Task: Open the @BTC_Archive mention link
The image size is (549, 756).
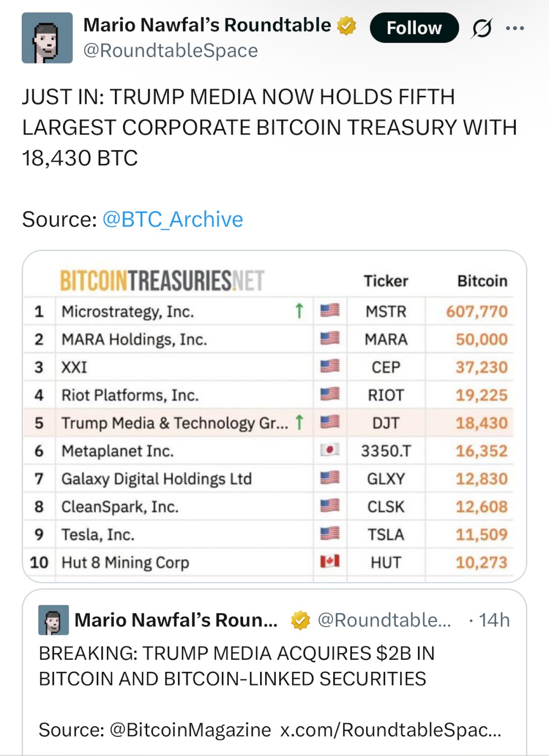Action: tap(172, 219)
